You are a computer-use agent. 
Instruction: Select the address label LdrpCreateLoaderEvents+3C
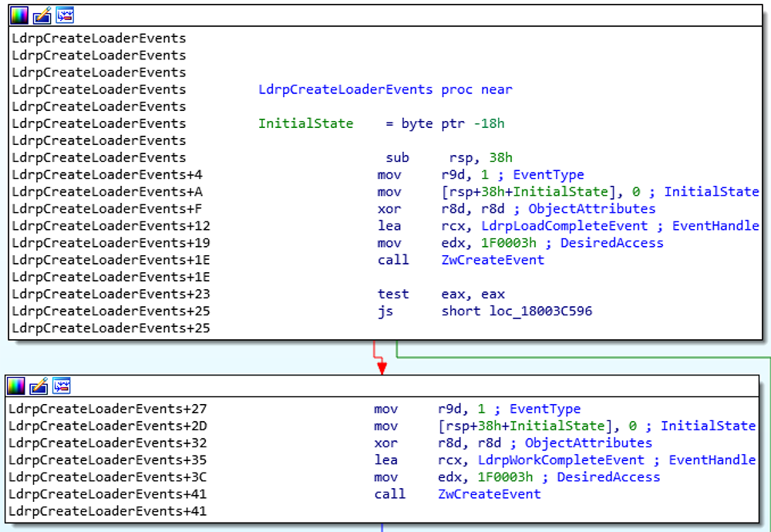click(108, 477)
